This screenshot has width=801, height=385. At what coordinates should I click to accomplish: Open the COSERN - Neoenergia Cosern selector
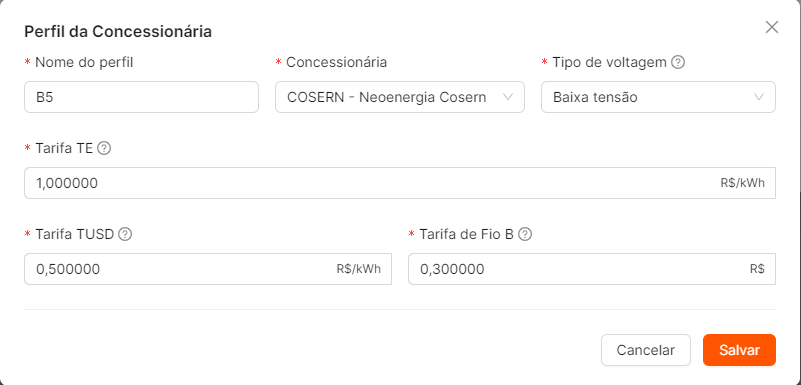click(399, 97)
